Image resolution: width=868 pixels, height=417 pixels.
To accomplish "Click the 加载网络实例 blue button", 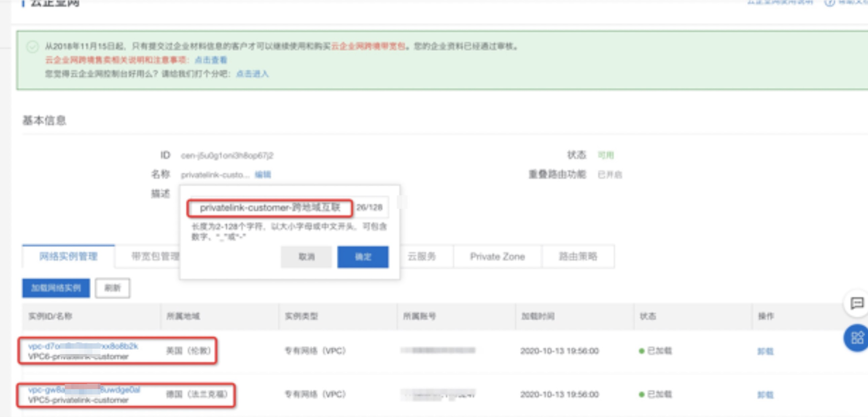I will coord(56,288).
